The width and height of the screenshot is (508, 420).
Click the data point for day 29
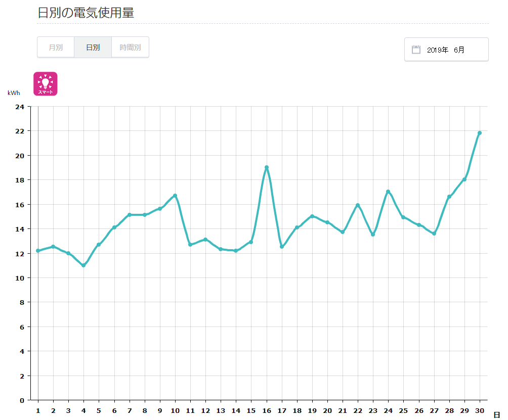[x=464, y=179]
